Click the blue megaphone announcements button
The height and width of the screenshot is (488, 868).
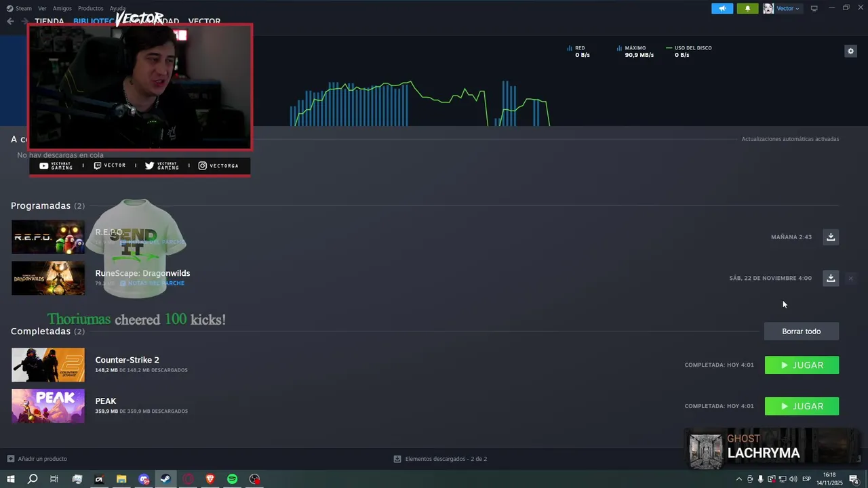click(722, 8)
